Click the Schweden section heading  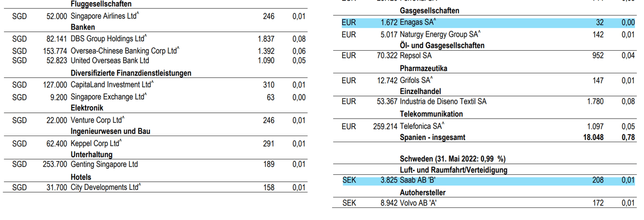tap(452, 159)
